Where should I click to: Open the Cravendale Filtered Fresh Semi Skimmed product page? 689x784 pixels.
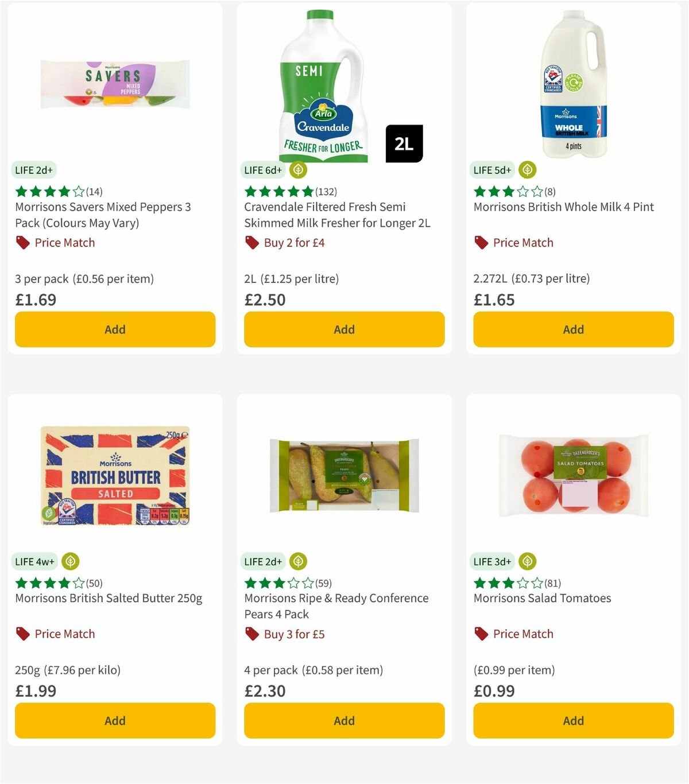[336, 215]
